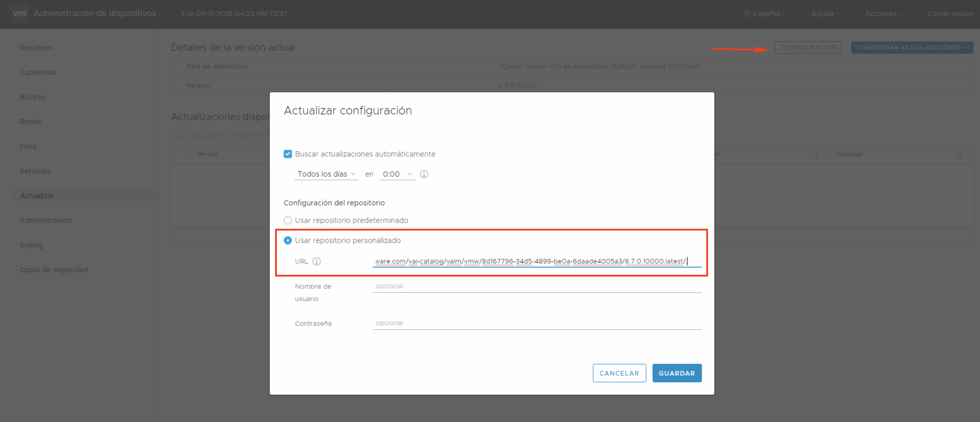
Task: Select Usar repositorio predeterminado
Action: (287, 220)
